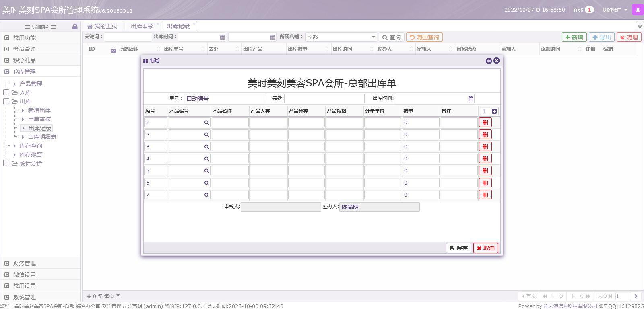Select 出库明细表 in the tree

42,137
